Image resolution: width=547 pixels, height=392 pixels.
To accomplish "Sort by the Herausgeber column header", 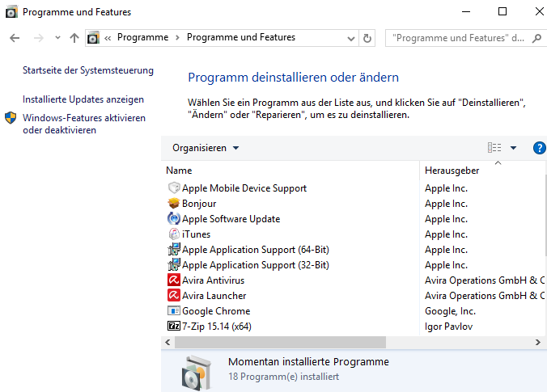I will [452, 171].
